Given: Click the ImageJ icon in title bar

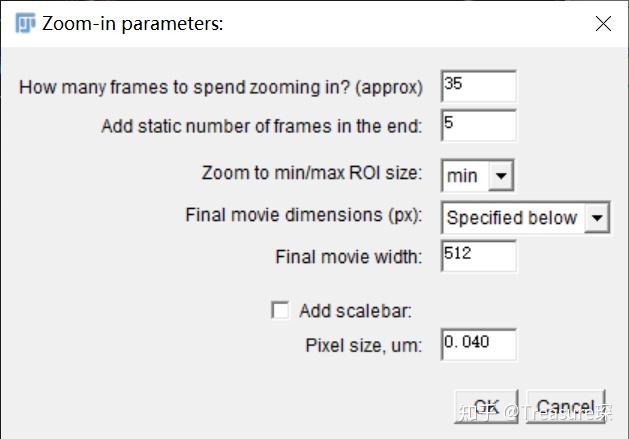Looking at the screenshot, I should point(24,23).
